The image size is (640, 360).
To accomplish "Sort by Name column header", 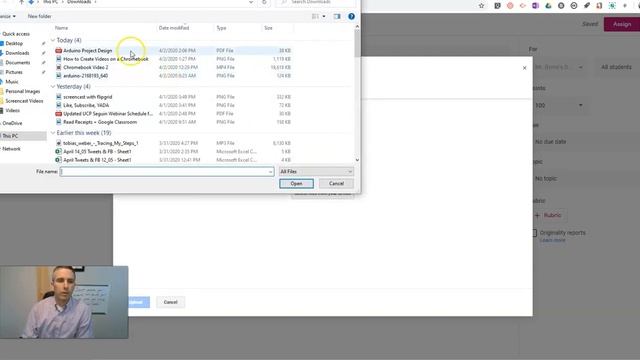I will click(62, 28).
